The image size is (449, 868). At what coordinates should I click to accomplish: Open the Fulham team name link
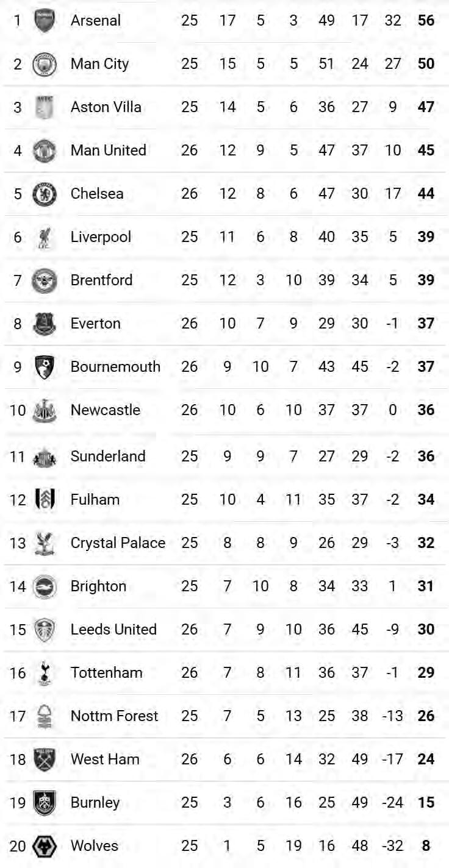95,499
